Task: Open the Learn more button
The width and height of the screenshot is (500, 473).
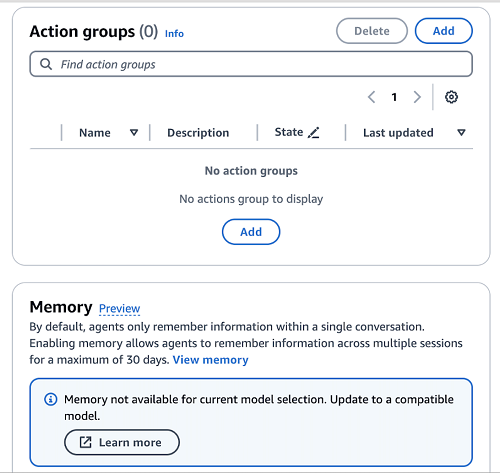Action: coord(122,442)
